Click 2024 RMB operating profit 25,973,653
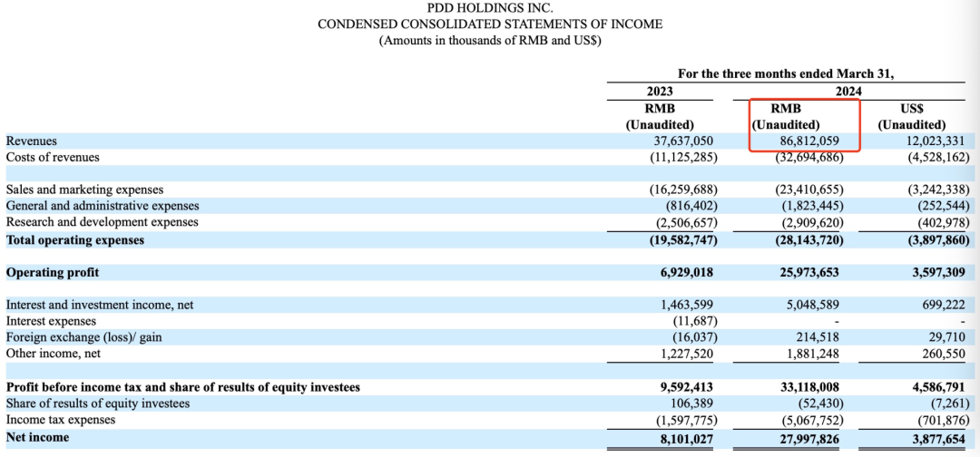Screen dimensions: 980x457 (811, 273)
